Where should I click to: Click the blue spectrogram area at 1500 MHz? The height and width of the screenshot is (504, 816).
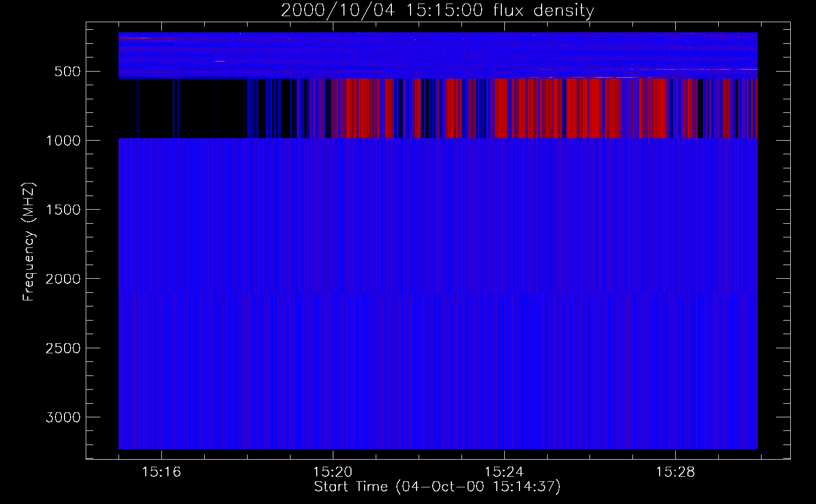(x=438, y=210)
